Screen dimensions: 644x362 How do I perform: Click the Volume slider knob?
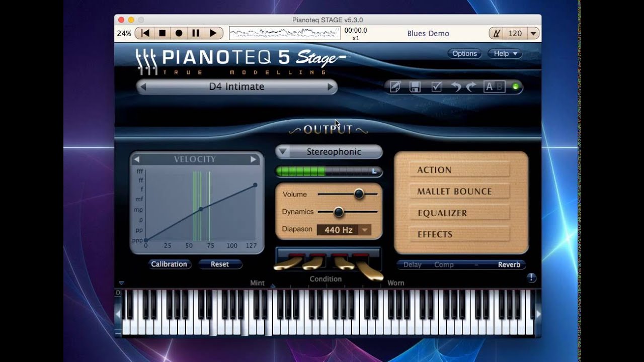pyautogui.click(x=359, y=194)
